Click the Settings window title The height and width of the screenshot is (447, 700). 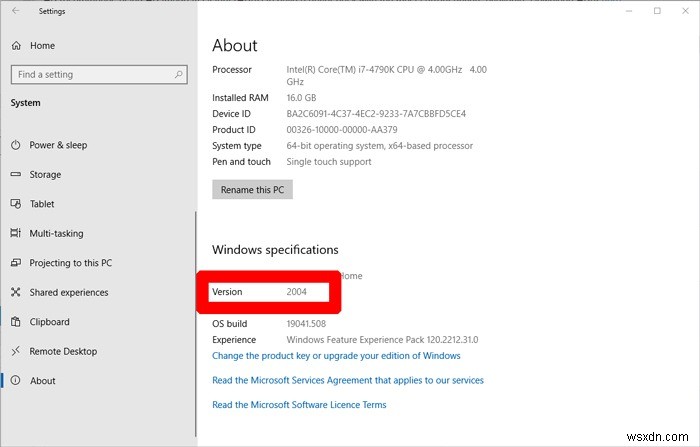[x=52, y=11]
